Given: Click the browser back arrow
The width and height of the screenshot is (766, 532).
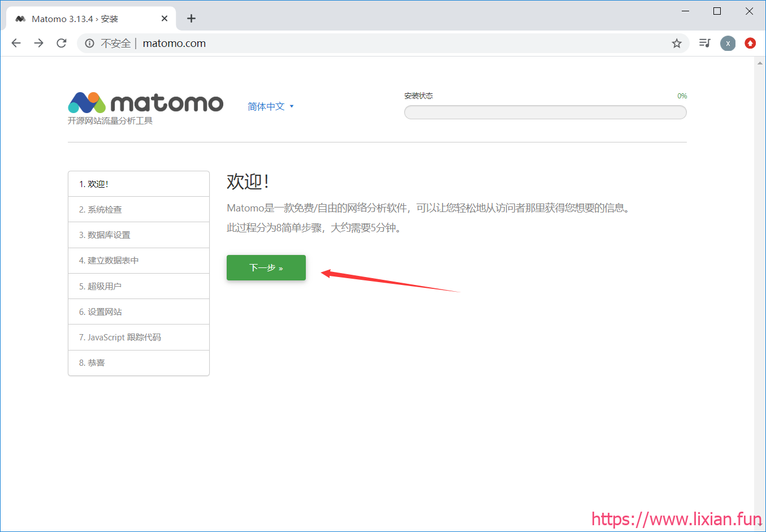Looking at the screenshot, I should point(16,43).
